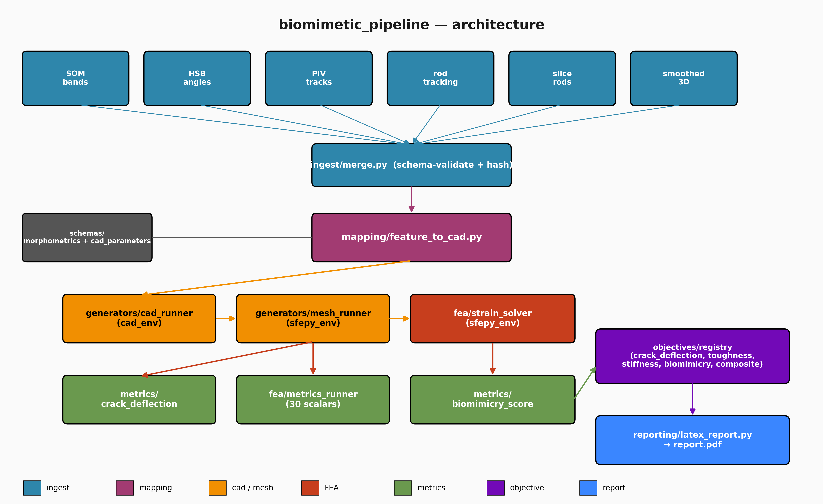Select the rod tracking node
This screenshot has height=504, width=823.
(x=440, y=78)
